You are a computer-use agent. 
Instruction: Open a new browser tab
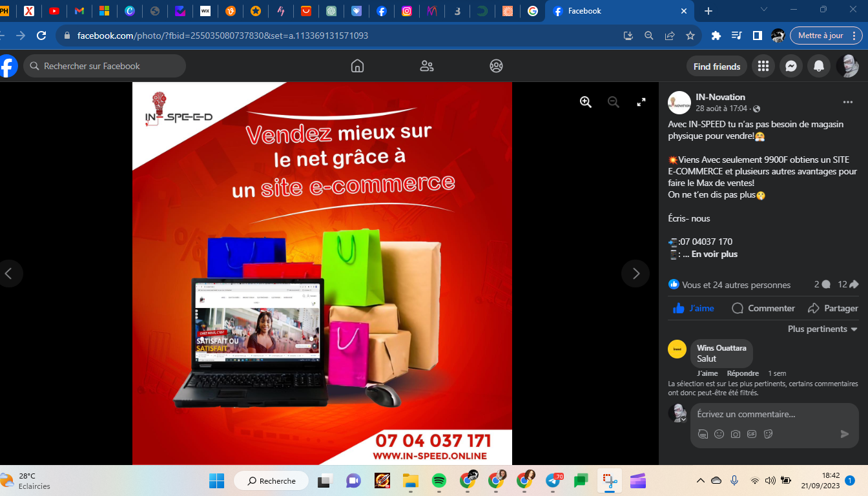708,11
